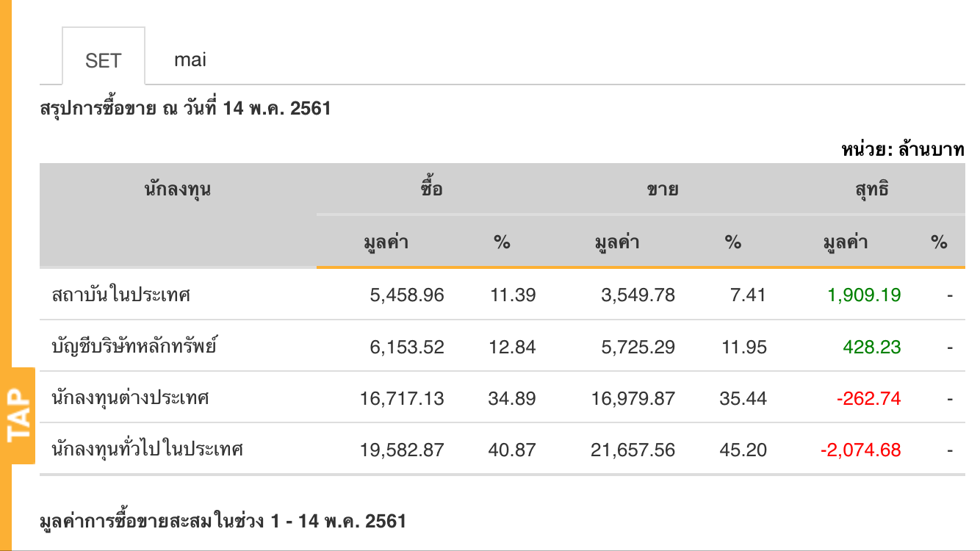This screenshot has height=551, width=980.
Task: Click the cumulative trading value heading
Action: 223,522
